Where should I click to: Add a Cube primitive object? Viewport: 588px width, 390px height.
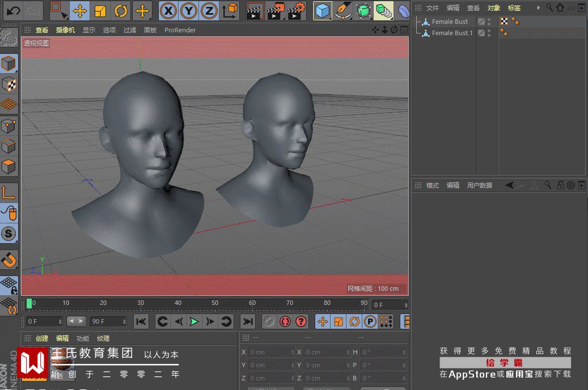[323, 11]
